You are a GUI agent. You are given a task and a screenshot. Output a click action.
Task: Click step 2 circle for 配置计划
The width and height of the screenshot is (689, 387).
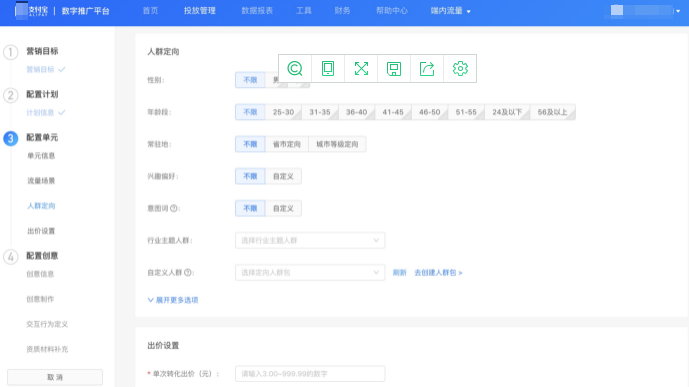[11, 95]
